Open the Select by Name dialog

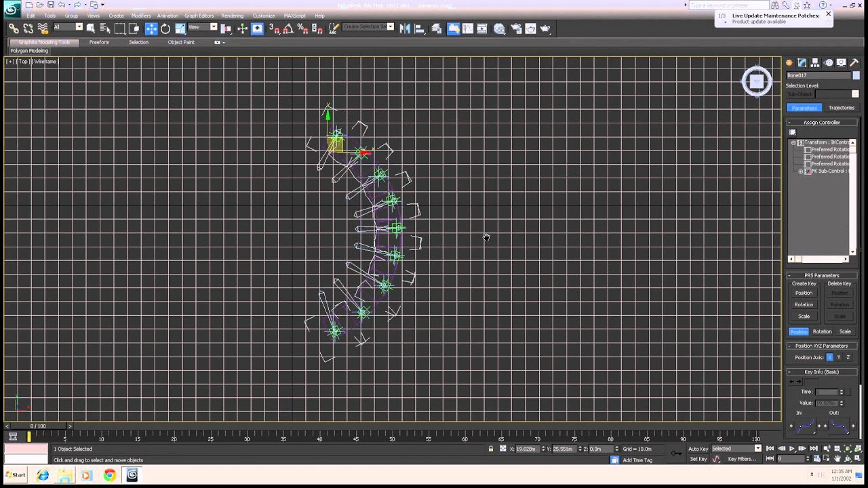pos(105,28)
